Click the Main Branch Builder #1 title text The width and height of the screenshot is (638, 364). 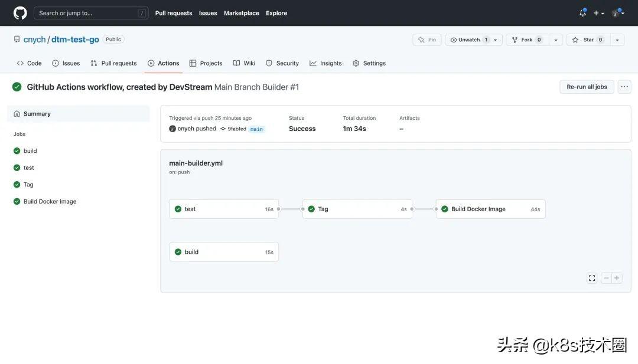tap(256, 87)
